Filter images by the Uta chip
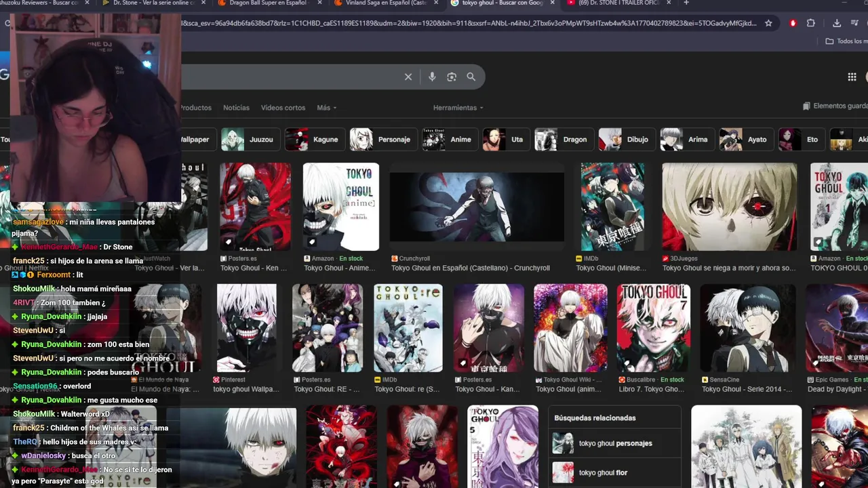Screen dimensions: 868x488 coord(506,140)
